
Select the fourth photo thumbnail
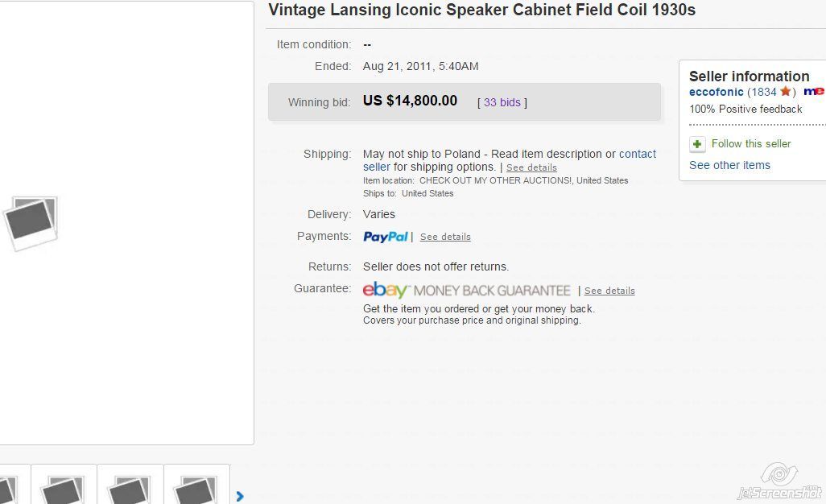pos(196,485)
